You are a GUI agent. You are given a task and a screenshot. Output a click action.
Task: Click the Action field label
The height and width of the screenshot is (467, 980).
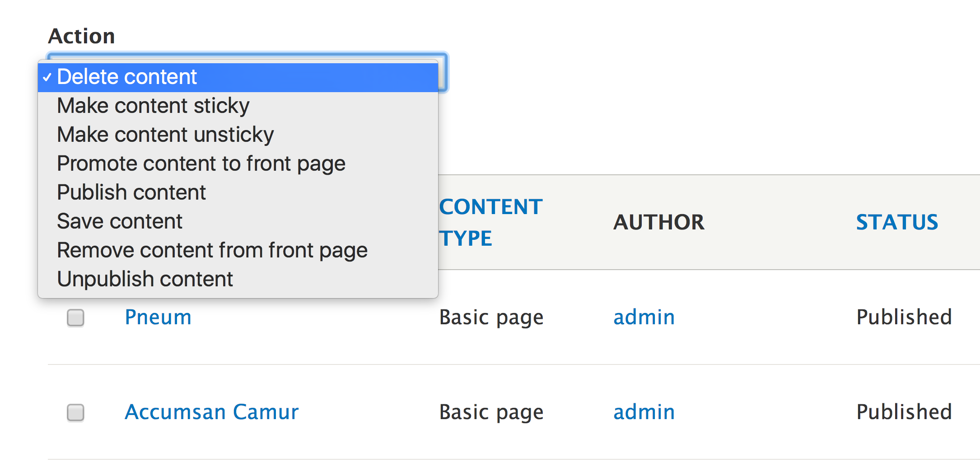[x=82, y=36]
